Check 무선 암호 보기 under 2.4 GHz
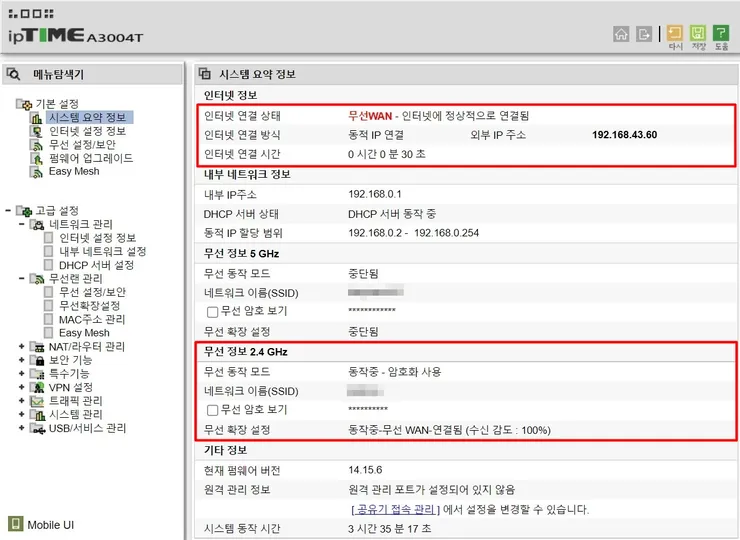Viewport: 740px width, 540px height. (212, 410)
